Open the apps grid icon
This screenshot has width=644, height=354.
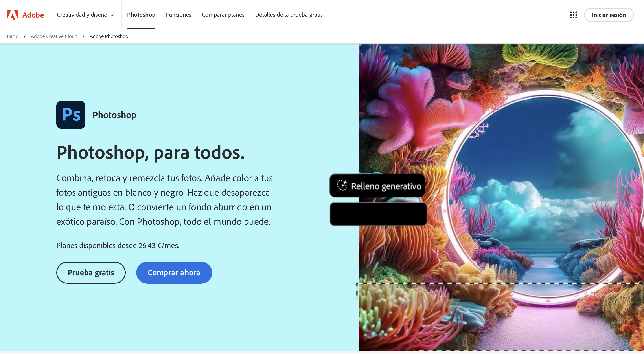(573, 15)
